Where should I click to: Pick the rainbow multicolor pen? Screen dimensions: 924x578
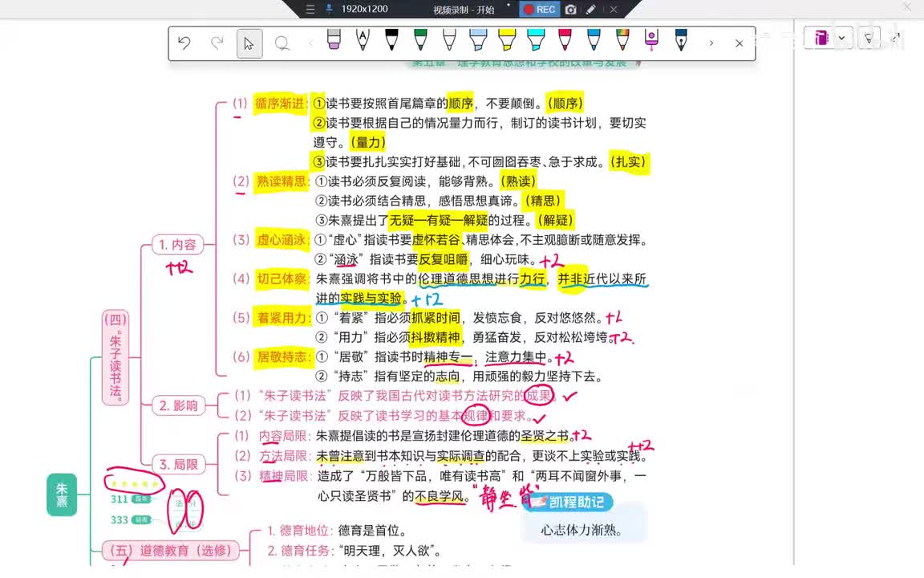click(622, 39)
